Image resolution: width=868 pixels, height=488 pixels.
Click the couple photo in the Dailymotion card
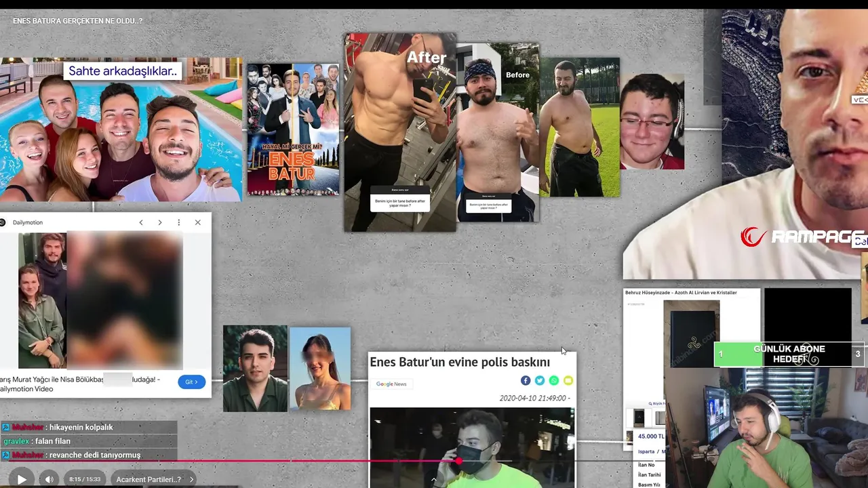point(42,300)
